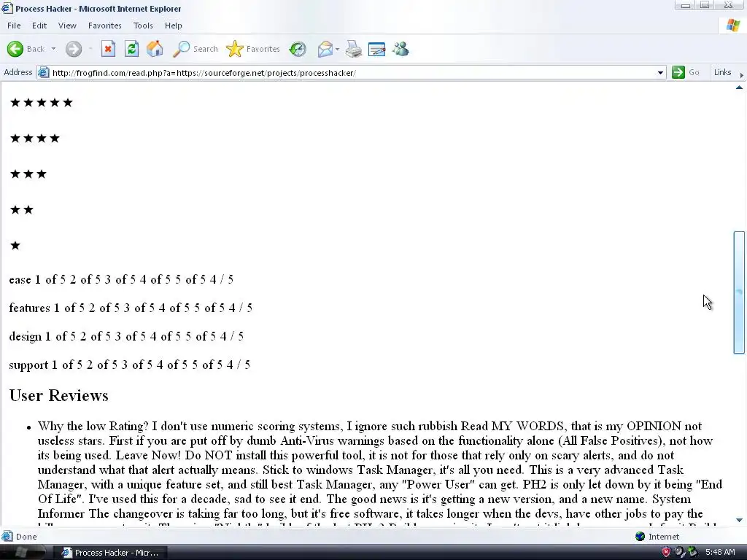
Task: Stop page loading with red X icon
Action: pos(108,49)
